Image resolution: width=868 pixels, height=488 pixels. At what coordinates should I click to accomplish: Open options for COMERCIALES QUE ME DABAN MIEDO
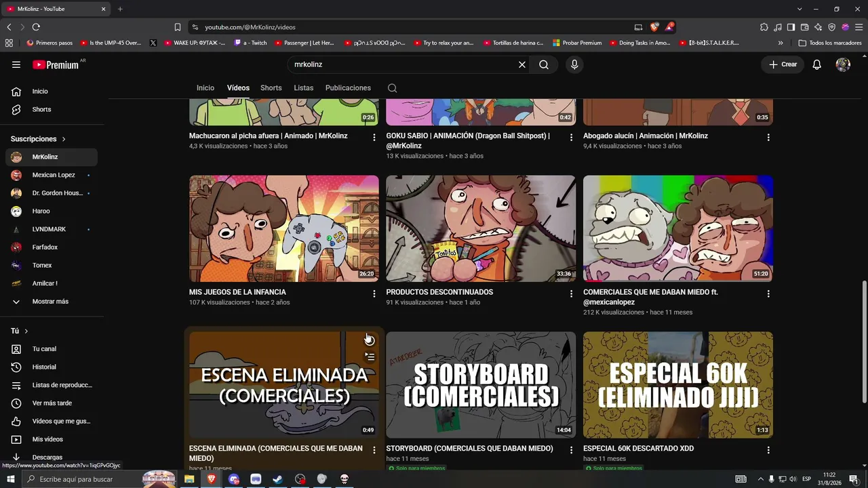(768, 294)
